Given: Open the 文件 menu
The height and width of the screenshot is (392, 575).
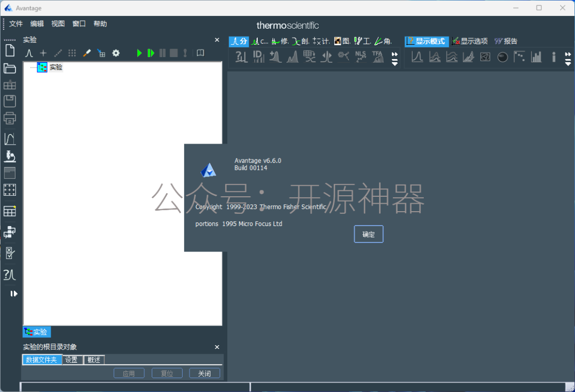Looking at the screenshot, I should point(16,24).
